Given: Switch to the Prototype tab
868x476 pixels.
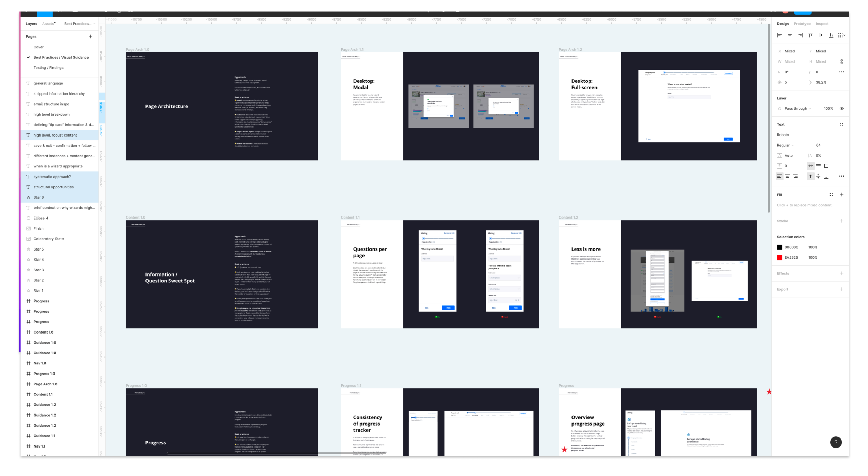Looking at the screenshot, I should click(x=802, y=24).
